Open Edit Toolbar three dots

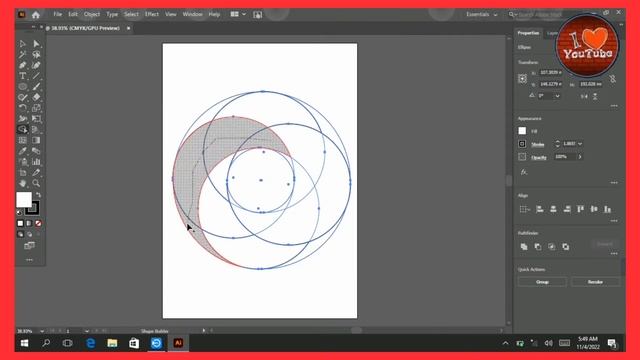pos(29,260)
